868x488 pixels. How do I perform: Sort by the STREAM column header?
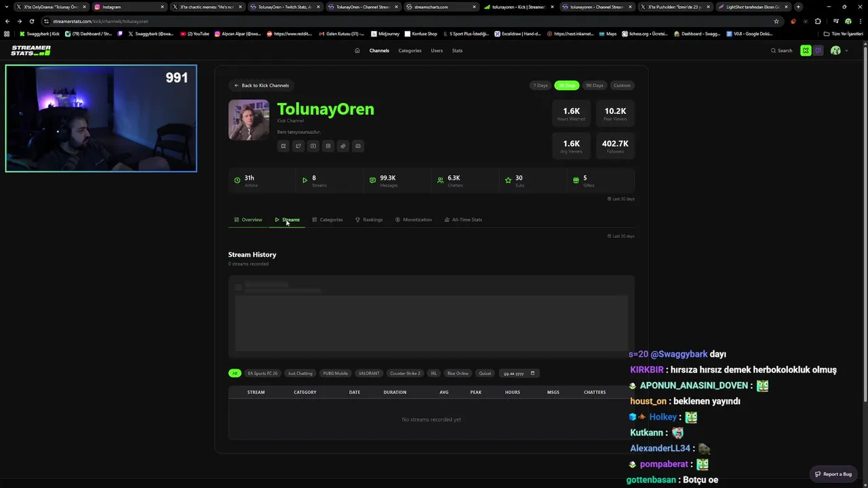(x=256, y=392)
